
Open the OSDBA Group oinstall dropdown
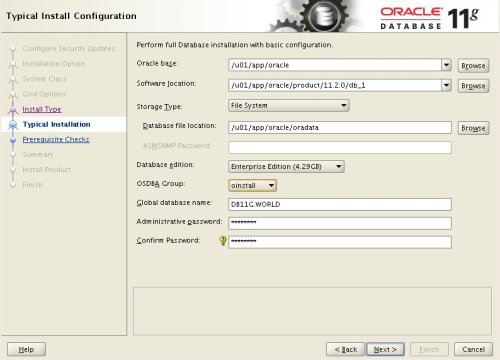(253, 185)
